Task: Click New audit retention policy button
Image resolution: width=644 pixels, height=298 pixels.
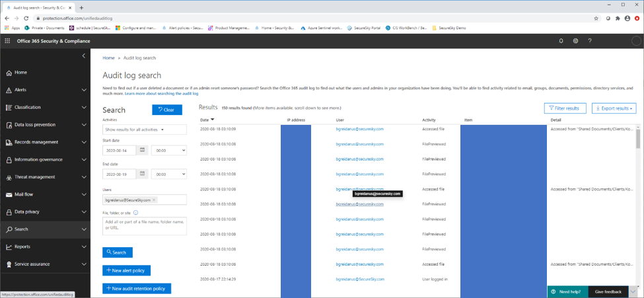Action: tap(137, 289)
